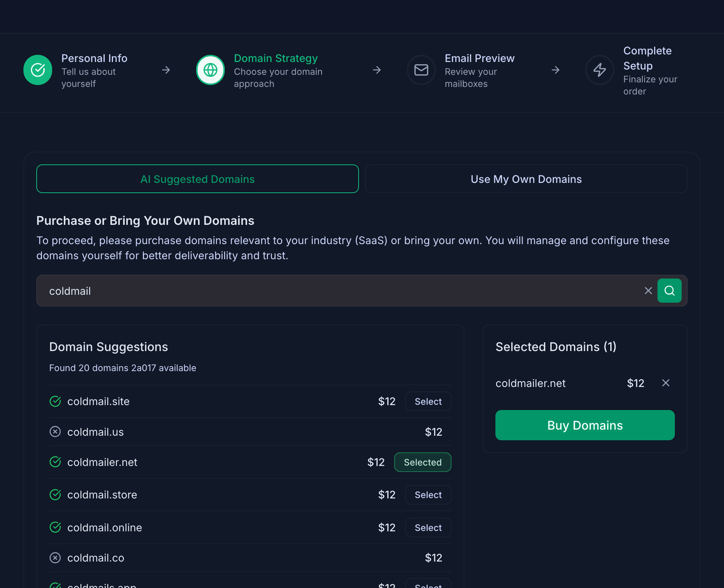Click the coldmail.online domain name

click(105, 528)
